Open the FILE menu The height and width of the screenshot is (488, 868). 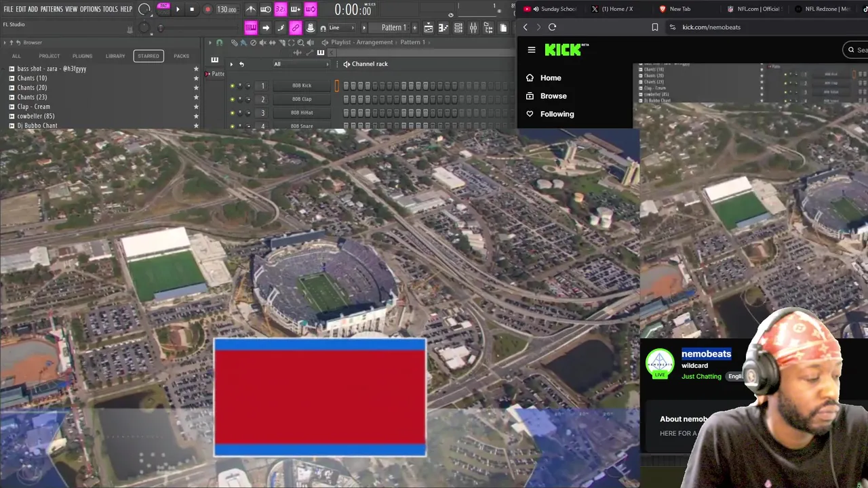point(8,9)
